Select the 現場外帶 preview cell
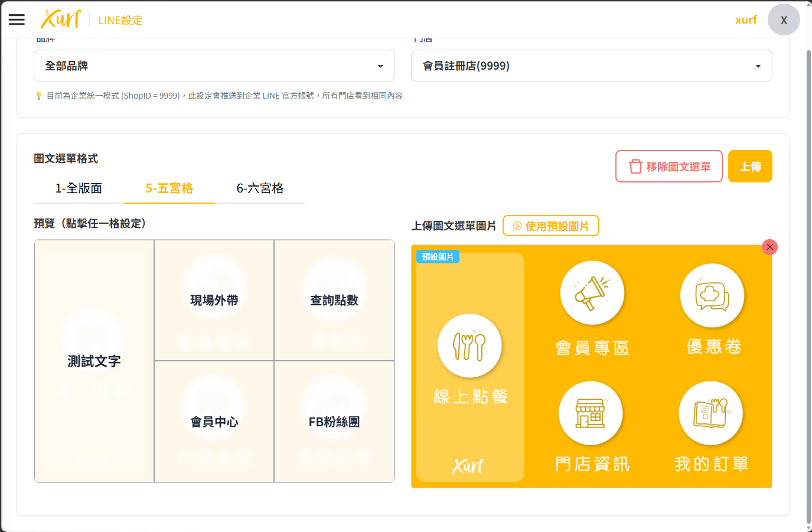 (x=214, y=300)
